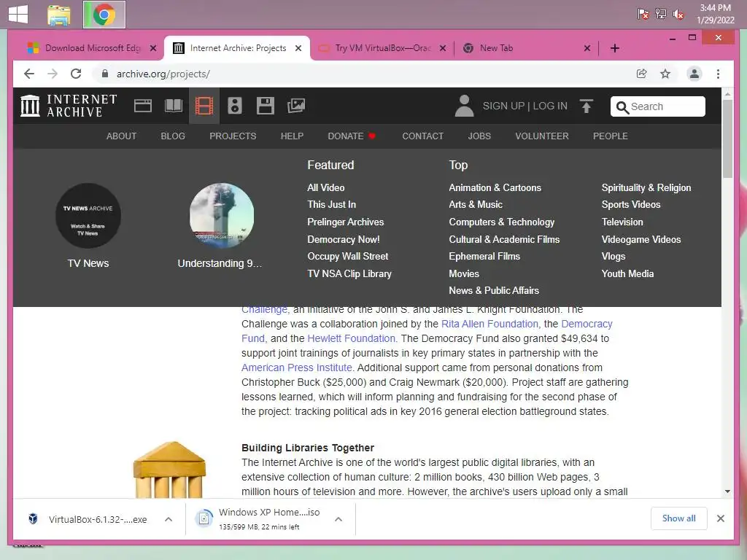Open a new tab with plus button
The height and width of the screenshot is (560, 747).
pyautogui.click(x=614, y=48)
